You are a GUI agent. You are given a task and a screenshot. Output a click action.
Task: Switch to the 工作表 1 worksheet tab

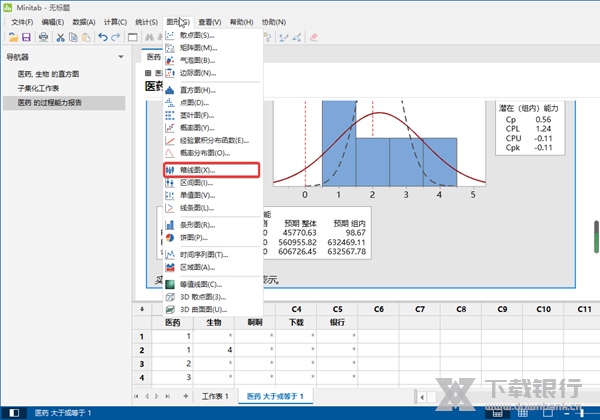[211, 396]
